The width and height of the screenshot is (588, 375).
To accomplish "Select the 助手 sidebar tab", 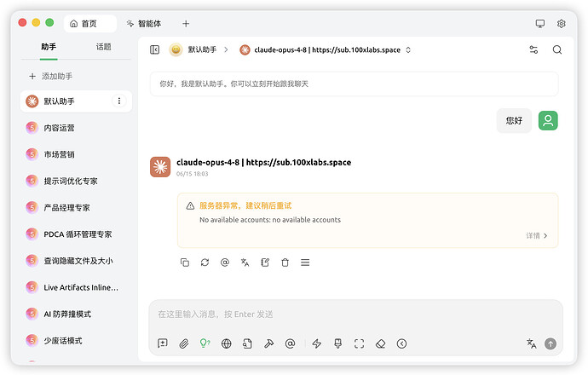I will (49, 47).
